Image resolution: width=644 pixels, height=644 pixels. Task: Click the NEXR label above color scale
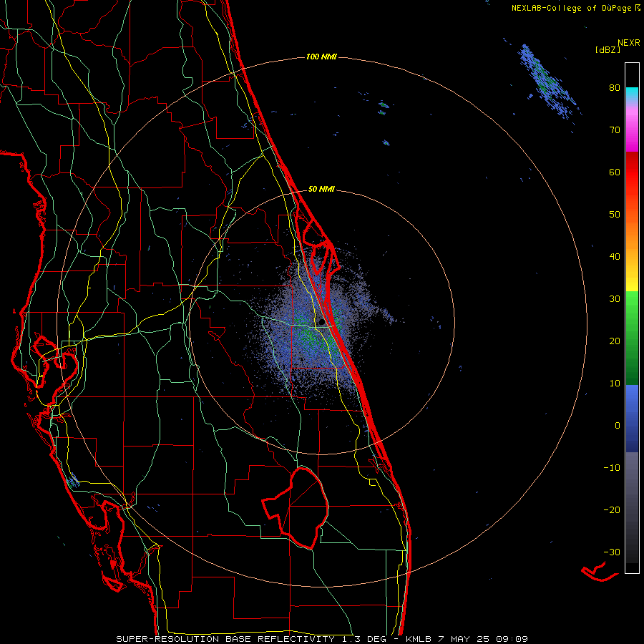tap(629, 43)
